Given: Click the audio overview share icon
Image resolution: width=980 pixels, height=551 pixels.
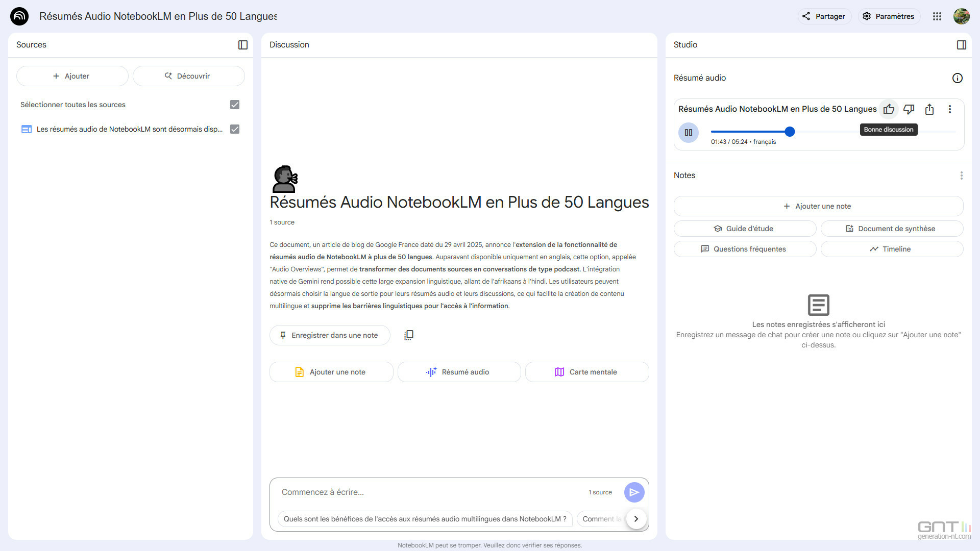Looking at the screenshot, I should click(929, 109).
